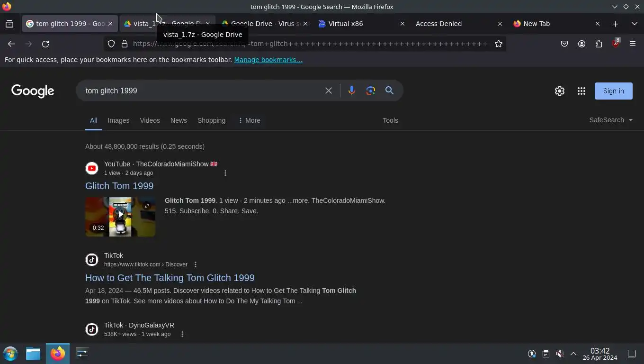Start voice search with the microphone icon
This screenshot has height=364, width=644.
tap(351, 91)
